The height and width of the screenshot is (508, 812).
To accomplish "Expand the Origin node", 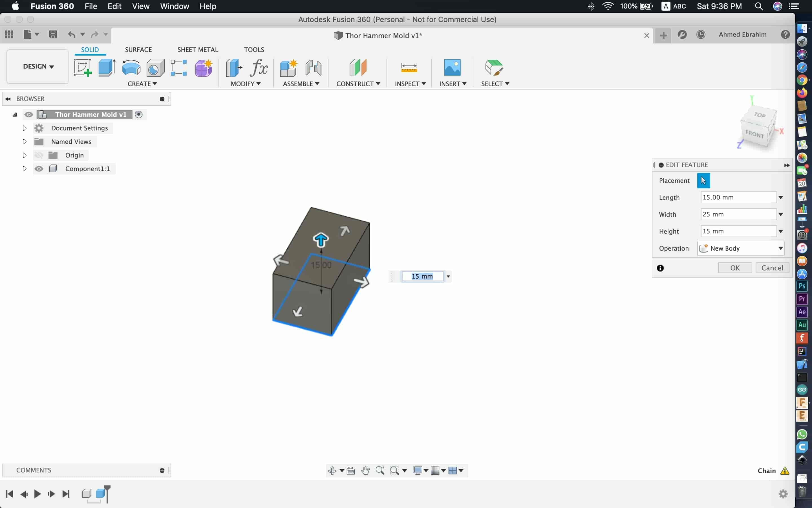I will 25,155.
